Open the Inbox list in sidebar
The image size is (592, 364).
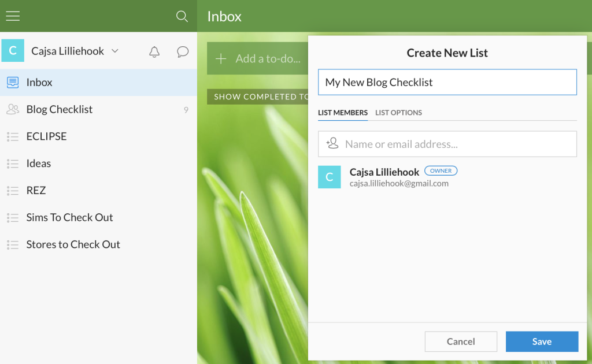[39, 82]
